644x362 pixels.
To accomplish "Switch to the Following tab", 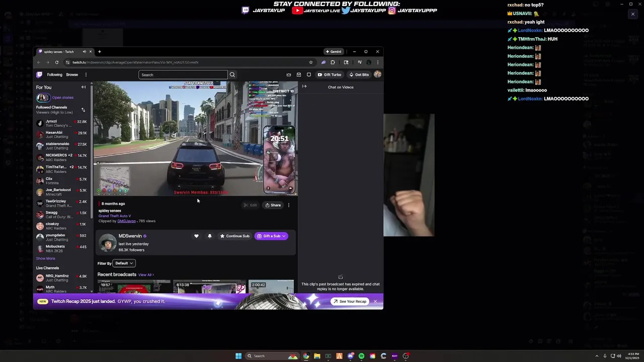I will click(55, 74).
